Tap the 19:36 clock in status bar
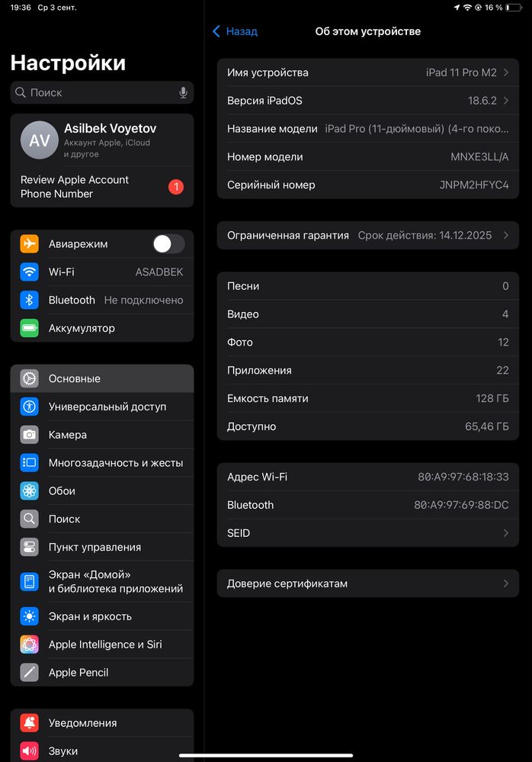 21,8
